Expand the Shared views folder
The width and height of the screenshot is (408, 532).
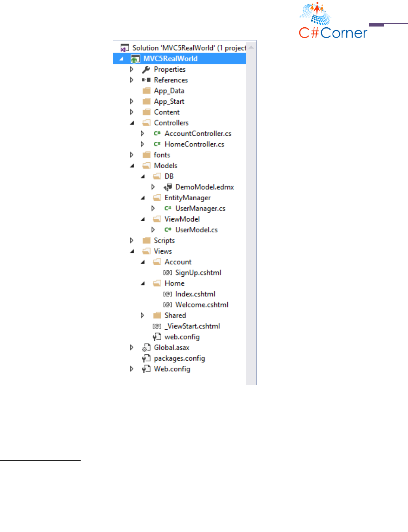click(142, 315)
